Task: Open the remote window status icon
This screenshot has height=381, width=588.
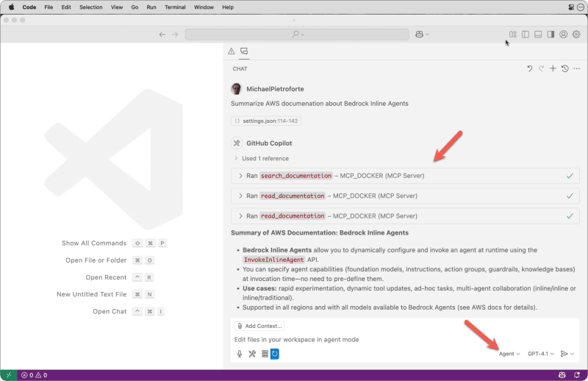Action: (9, 375)
